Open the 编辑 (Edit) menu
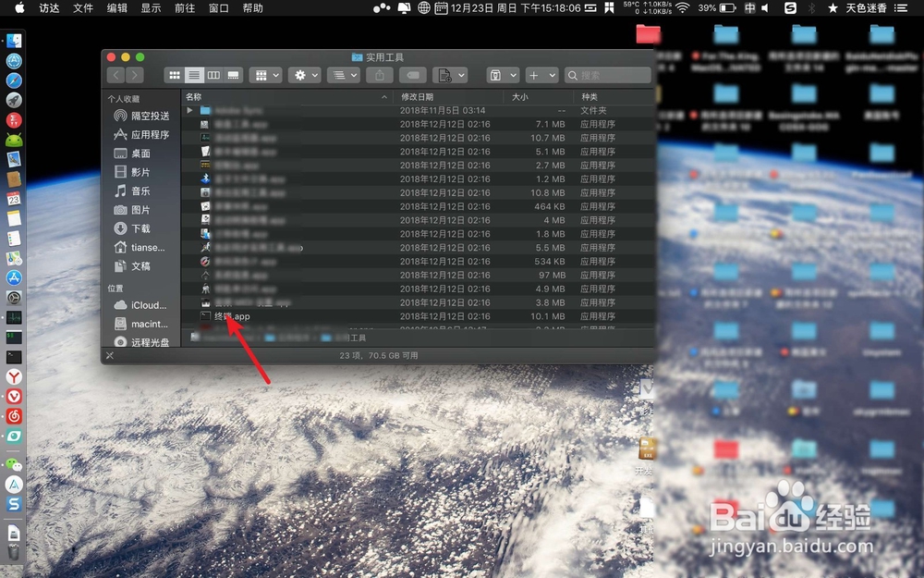This screenshot has width=924, height=578. (x=117, y=8)
